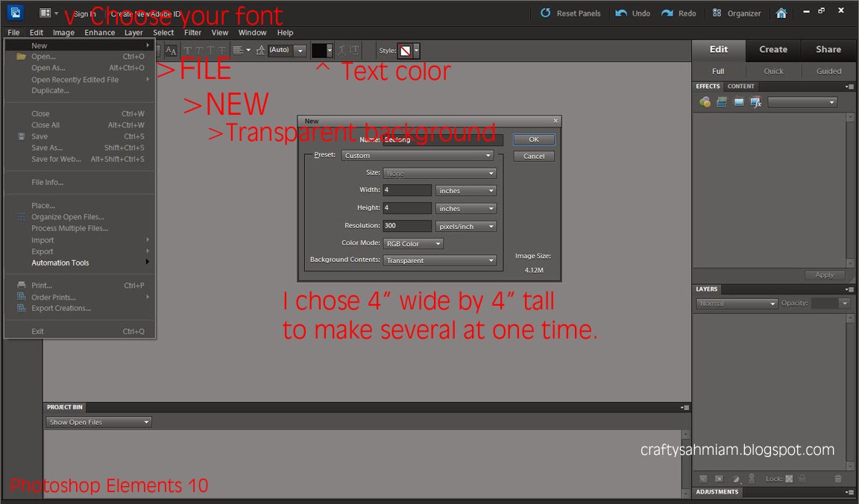Screen dimensions: 859x504
Task: Click the change text orientation icon
Action: pyautogui.click(x=354, y=51)
